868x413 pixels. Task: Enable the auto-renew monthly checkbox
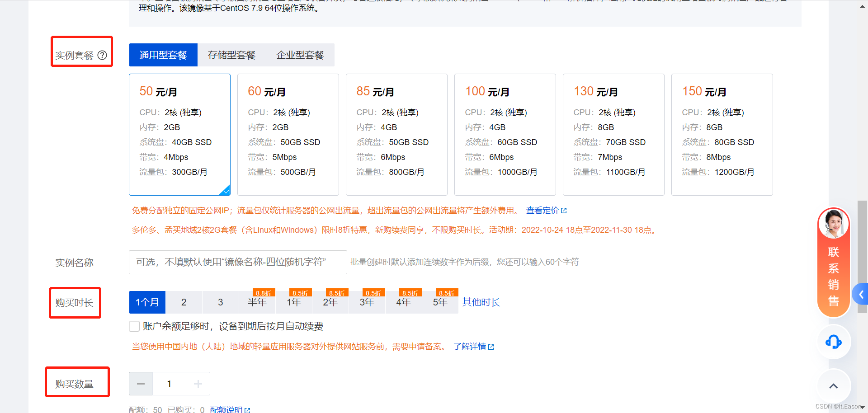[x=134, y=326]
